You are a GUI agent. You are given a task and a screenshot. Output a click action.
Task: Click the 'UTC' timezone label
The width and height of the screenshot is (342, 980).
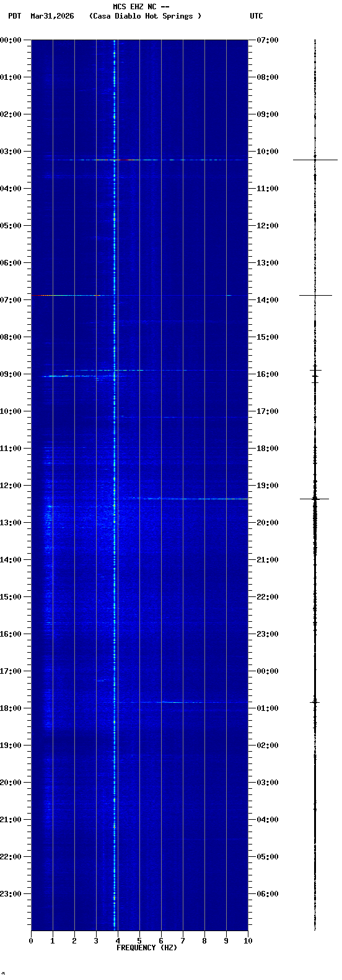tap(256, 16)
